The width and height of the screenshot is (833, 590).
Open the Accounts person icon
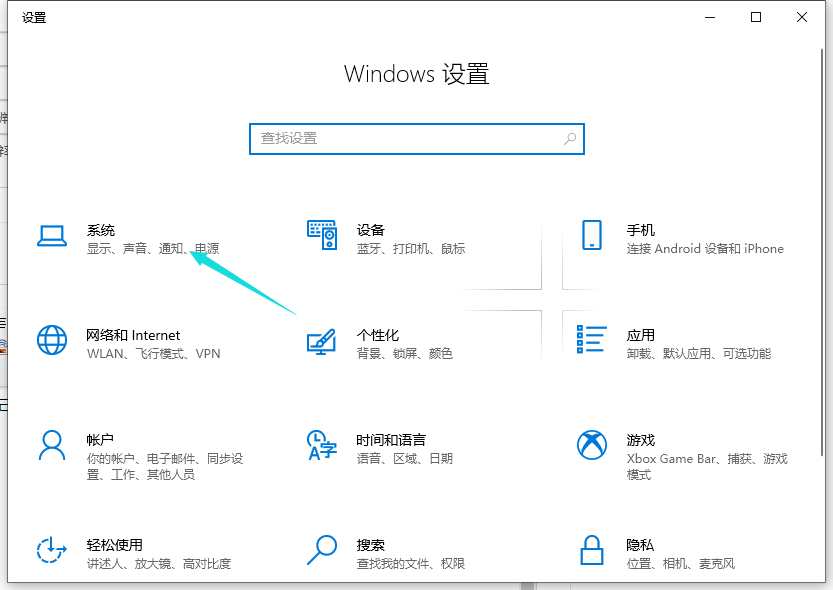51,445
